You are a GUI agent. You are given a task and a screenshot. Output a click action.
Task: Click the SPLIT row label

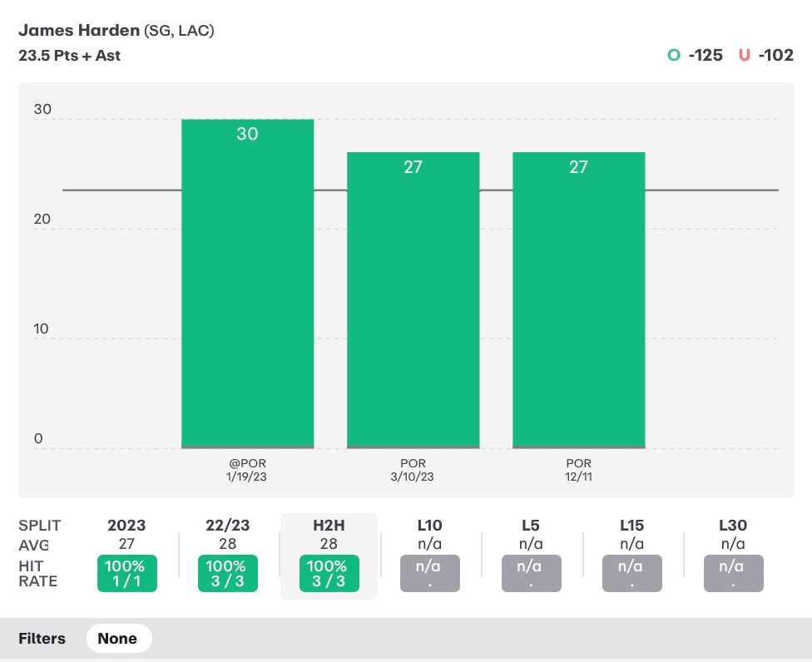point(39,526)
